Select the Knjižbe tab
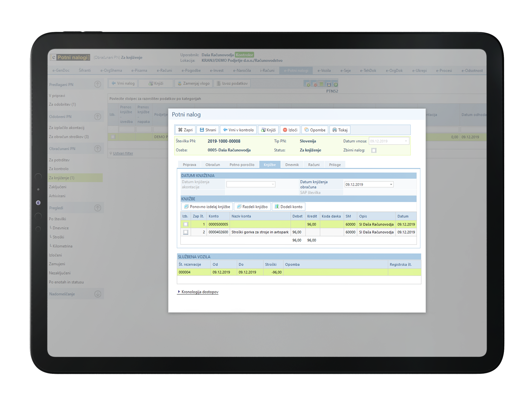Image resolution: width=532 pixels, height=414 pixels. pos(270,165)
